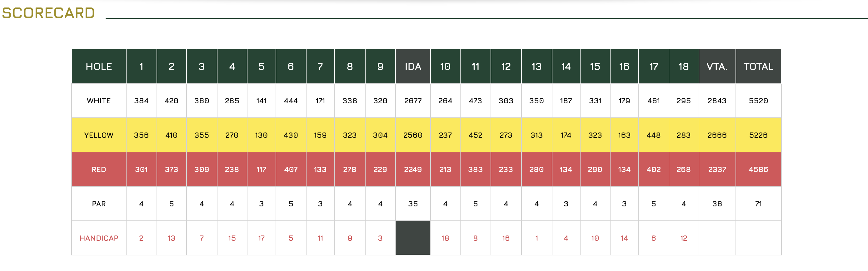Click hole 18 column header

tap(683, 66)
